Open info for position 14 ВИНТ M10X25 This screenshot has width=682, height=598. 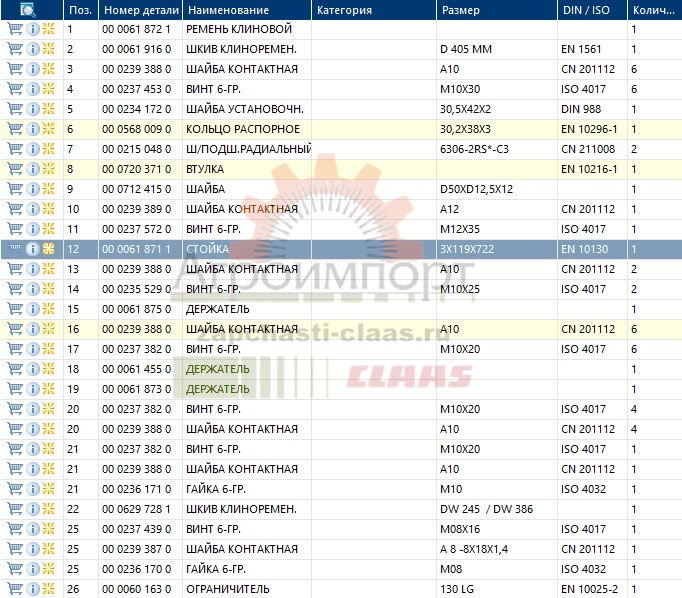(x=33, y=289)
